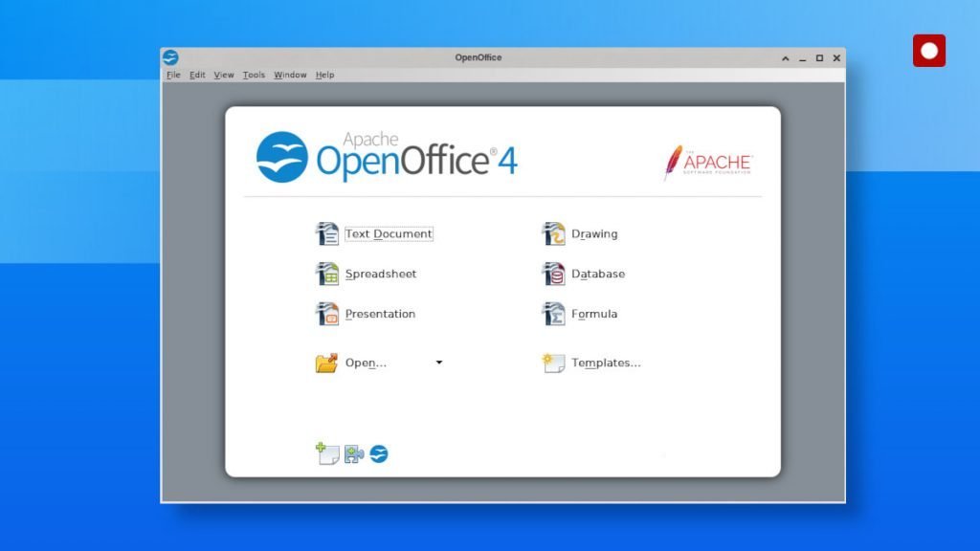Maximize the OpenOffice window

click(819, 58)
